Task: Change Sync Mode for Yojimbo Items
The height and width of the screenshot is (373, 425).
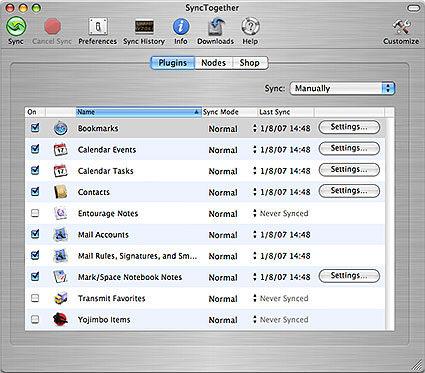Action: [232, 320]
